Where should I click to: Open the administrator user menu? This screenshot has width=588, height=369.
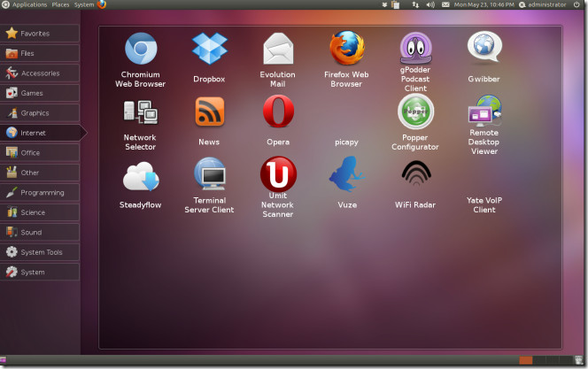(x=543, y=4)
